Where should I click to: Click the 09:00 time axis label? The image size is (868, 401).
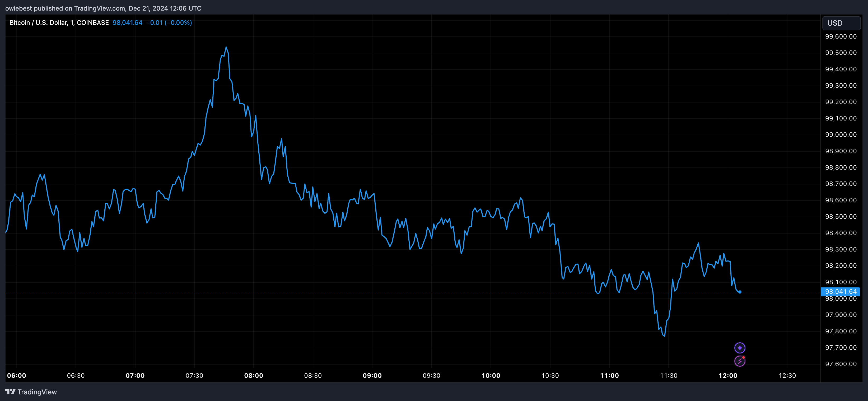(372, 375)
